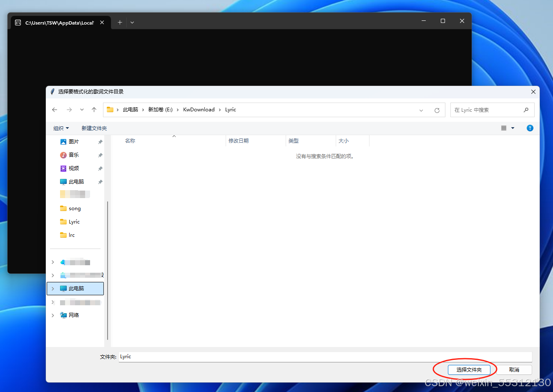The width and height of the screenshot is (553, 392).
Task: Minimize the terminal window
Action: pyautogui.click(x=424, y=21)
